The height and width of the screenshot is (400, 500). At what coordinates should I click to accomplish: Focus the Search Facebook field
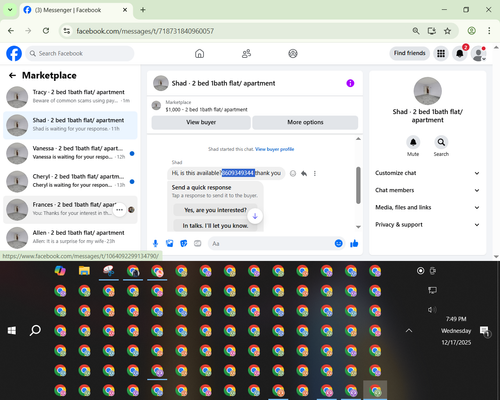coord(80,53)
